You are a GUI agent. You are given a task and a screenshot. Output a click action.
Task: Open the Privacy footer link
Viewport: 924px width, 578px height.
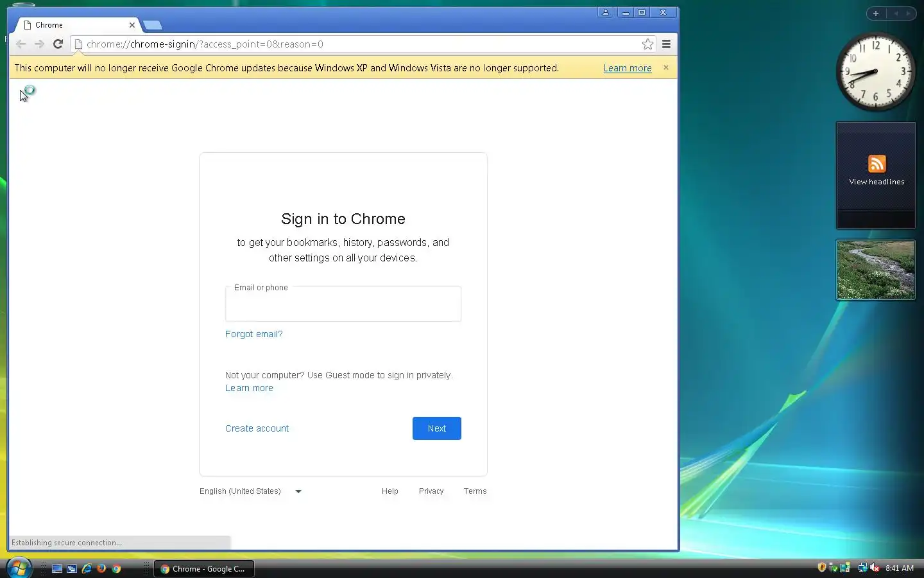point(431,491)
